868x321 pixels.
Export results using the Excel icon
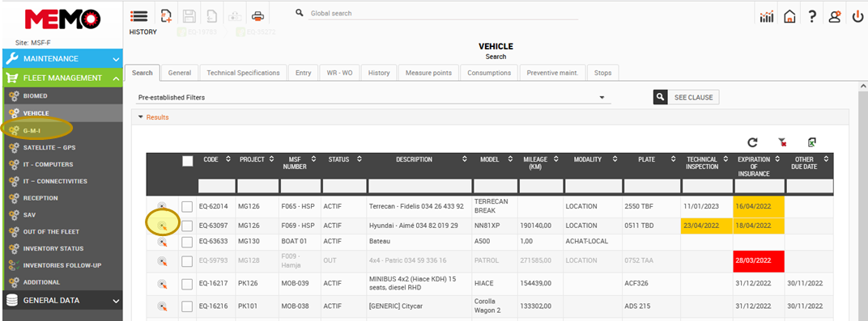click(812, 142)
